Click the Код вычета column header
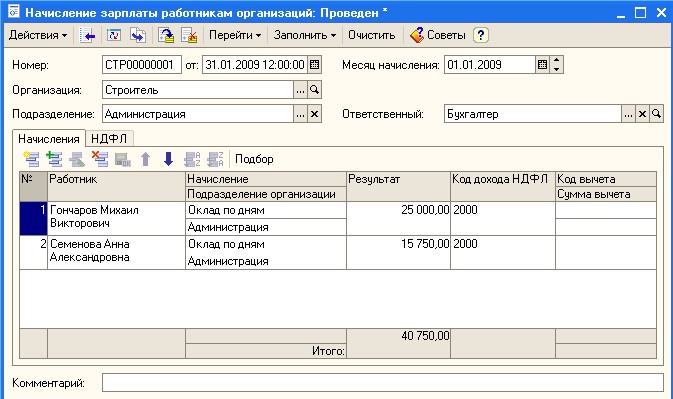Screen dimensions: 673x399 (606, 179)
